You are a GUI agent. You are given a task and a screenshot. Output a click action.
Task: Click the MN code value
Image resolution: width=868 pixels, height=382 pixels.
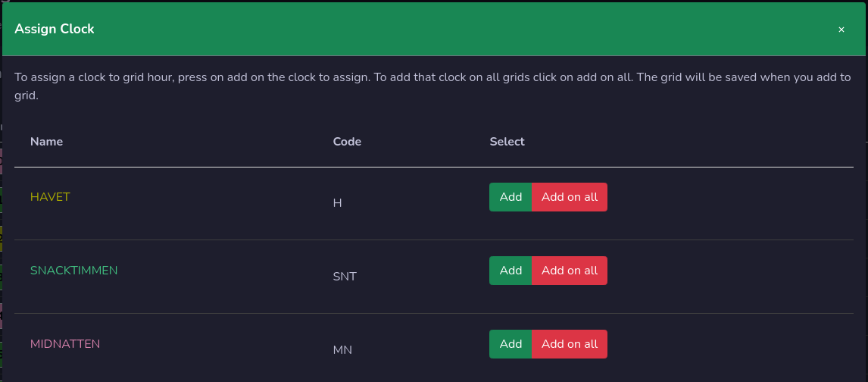342,350
